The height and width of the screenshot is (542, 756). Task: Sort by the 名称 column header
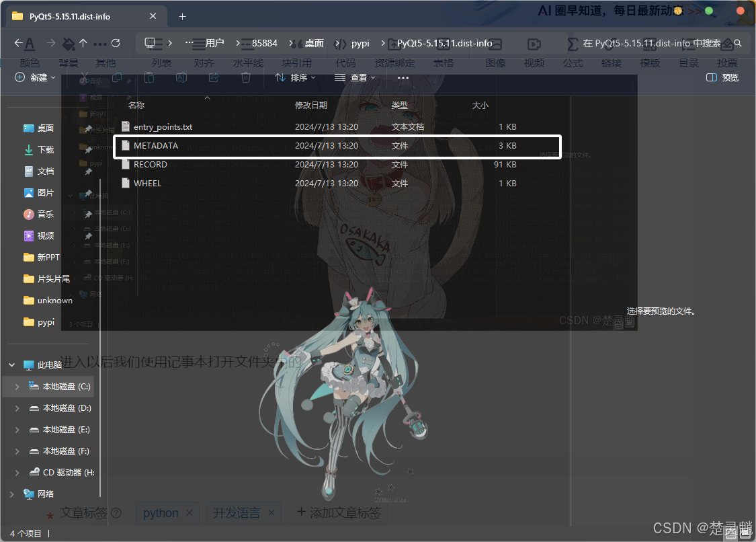point(136,105)
